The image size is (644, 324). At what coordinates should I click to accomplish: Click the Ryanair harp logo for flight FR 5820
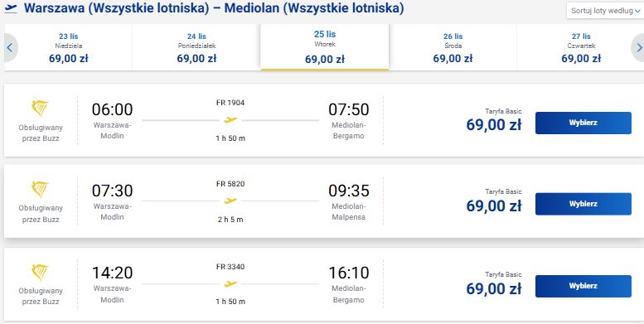[x=40, y=189]
